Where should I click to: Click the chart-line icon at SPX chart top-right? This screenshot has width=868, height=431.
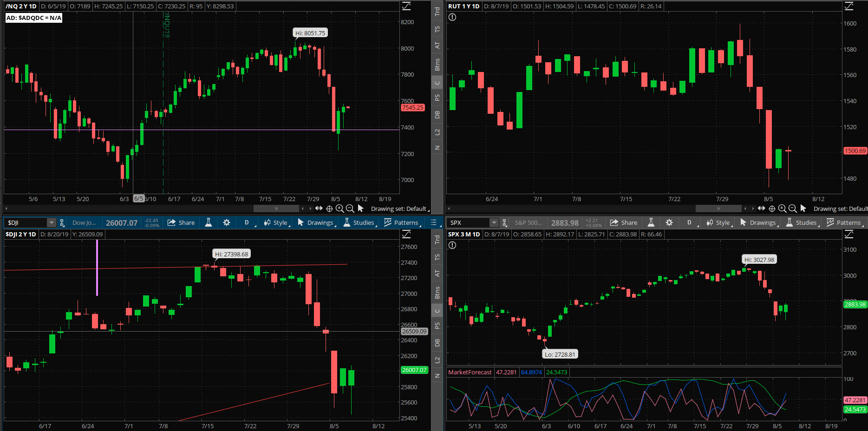(x=849, y=234)
